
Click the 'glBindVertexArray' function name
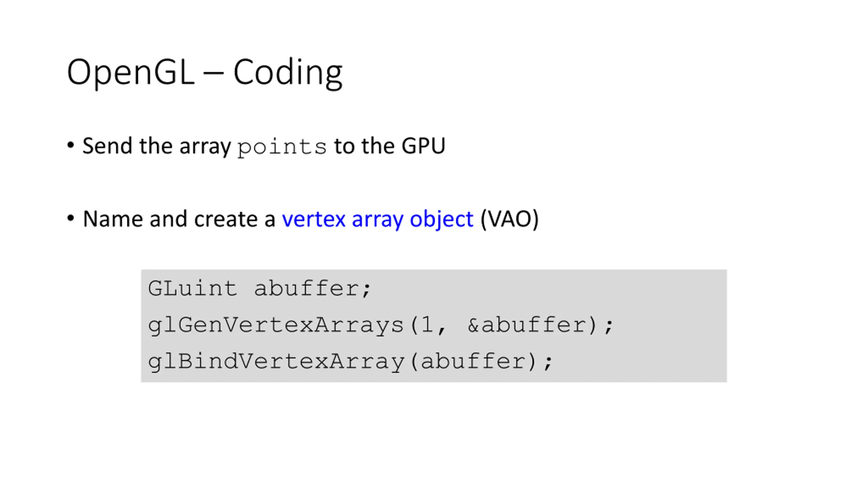(276, 362)
